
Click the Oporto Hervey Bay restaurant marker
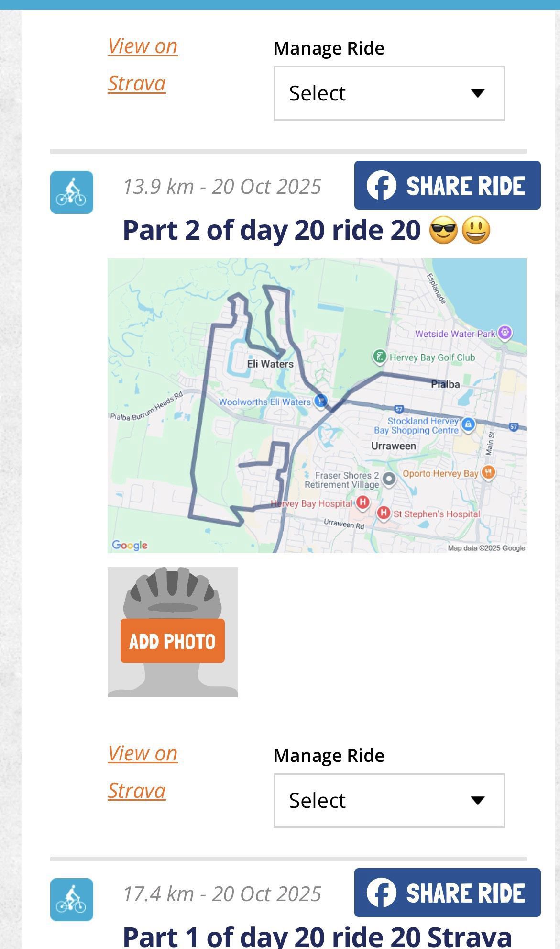488,473
